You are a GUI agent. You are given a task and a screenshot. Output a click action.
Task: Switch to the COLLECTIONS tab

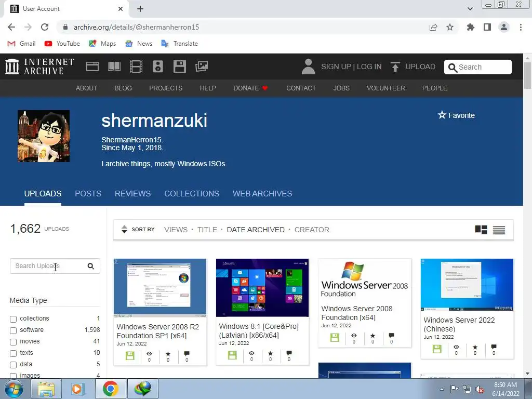click(192, 193)
